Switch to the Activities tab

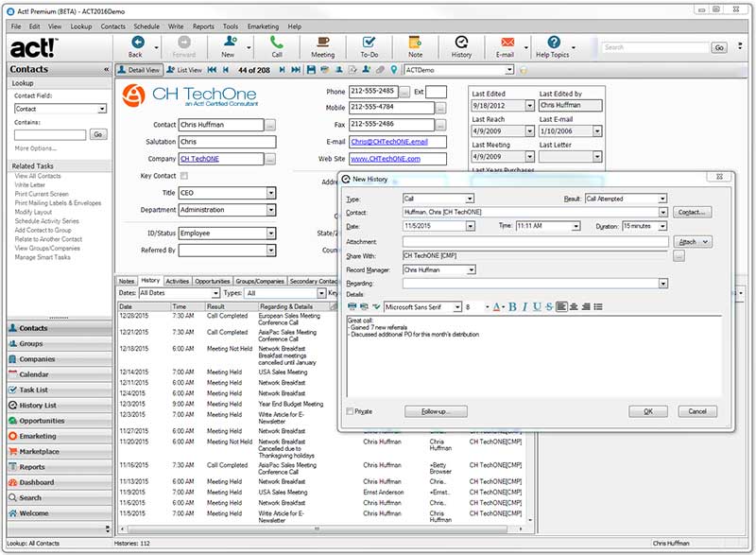[178, 281]
